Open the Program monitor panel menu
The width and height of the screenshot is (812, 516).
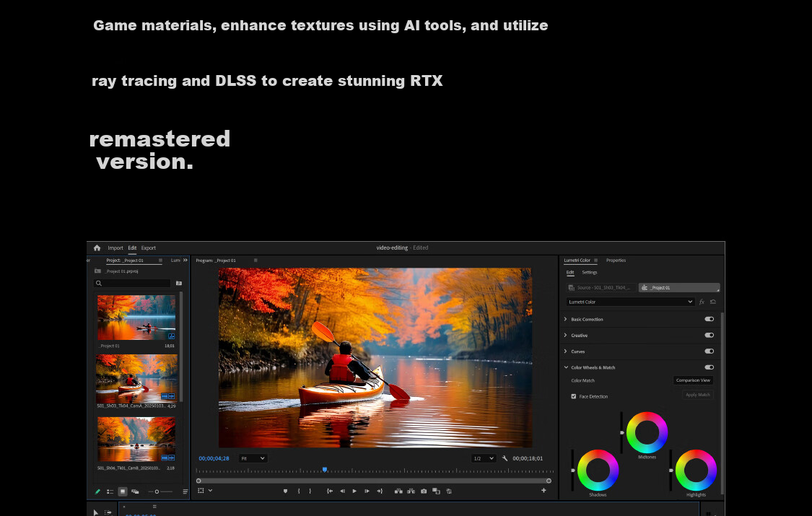pos(256,261)
